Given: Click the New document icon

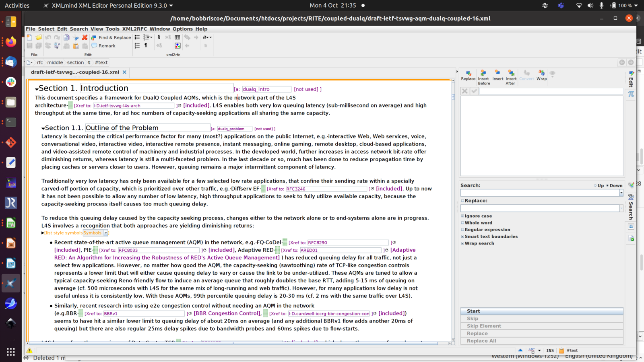Looking at the screenshot, I should tap(29, 37).
